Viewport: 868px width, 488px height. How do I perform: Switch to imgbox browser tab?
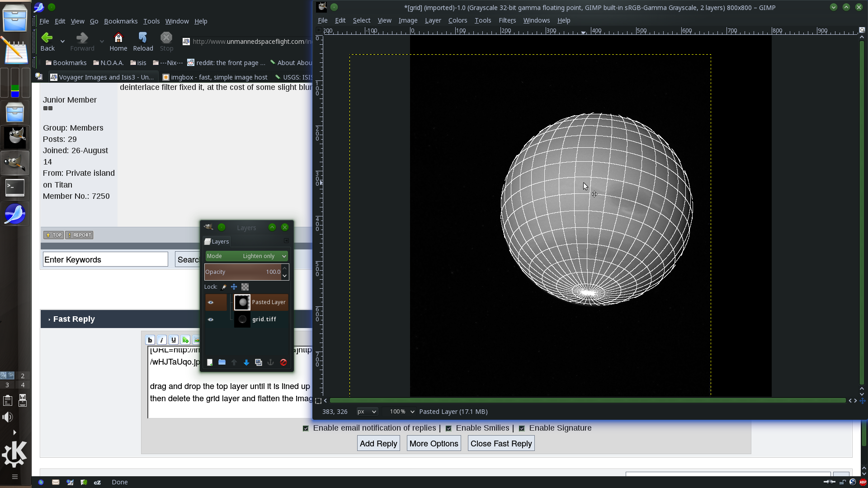215,77
